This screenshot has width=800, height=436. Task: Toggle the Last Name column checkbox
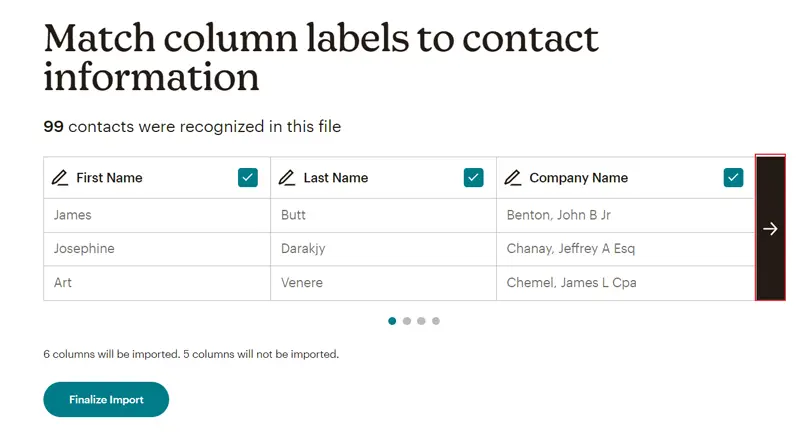(x=474, y=177)
